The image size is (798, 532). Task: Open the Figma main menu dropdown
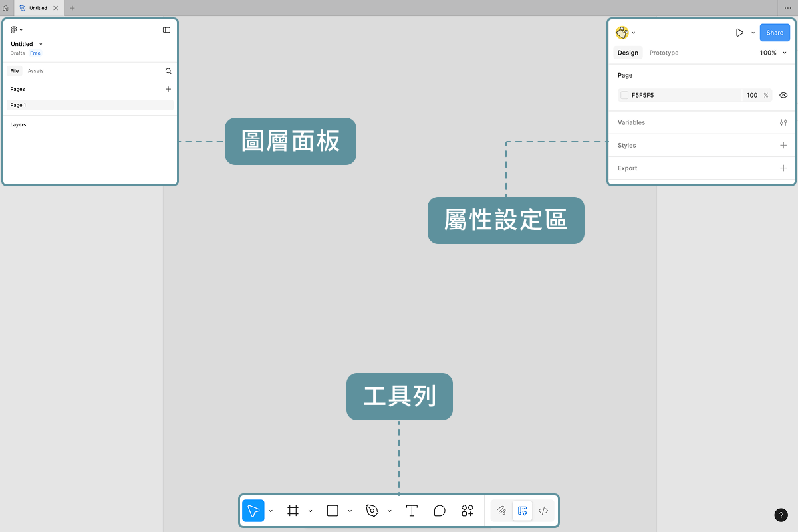[x=16, y=30]
